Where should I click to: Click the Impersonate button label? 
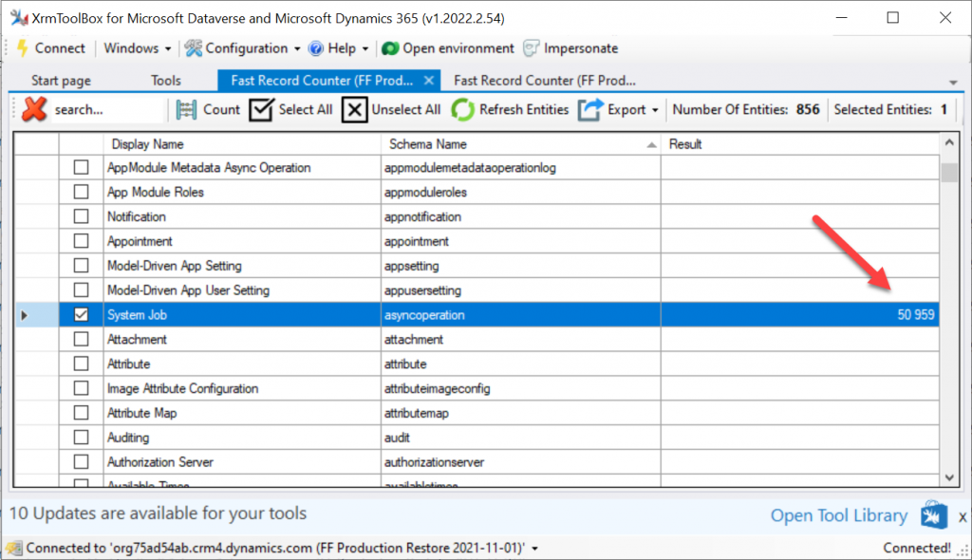pyautogui.click(x=581, y=48)
